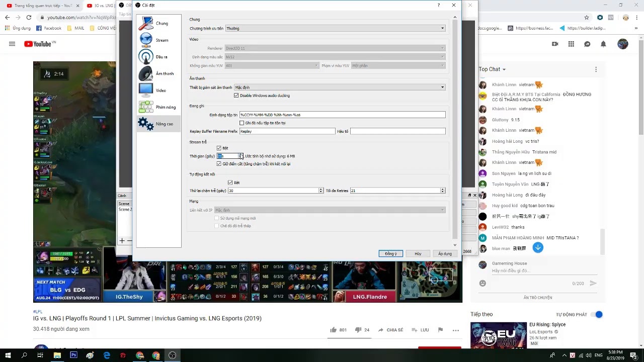Viewport: 644px width, 362px height.
Task: Open Windows Start menu
Action: 8,355
